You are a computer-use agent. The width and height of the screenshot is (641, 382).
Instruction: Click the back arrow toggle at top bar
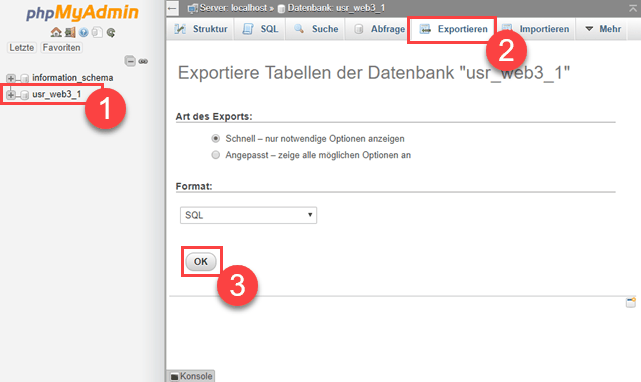coord(173,8)
